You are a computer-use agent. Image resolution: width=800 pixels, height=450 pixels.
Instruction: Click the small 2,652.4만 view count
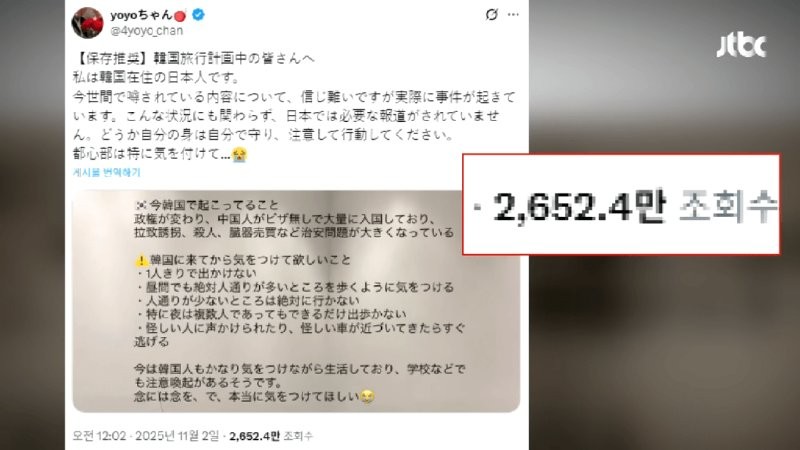pos(254,436)
